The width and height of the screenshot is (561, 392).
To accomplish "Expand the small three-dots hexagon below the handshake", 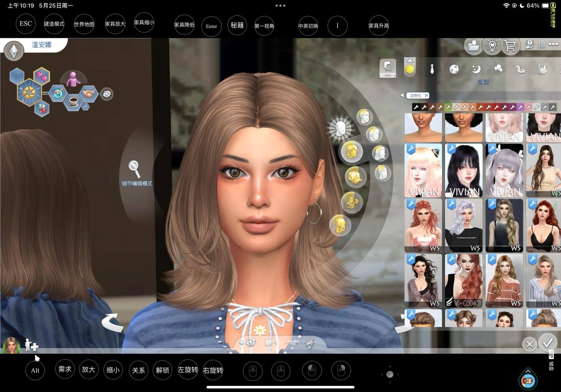I will (x=85, y=107).
